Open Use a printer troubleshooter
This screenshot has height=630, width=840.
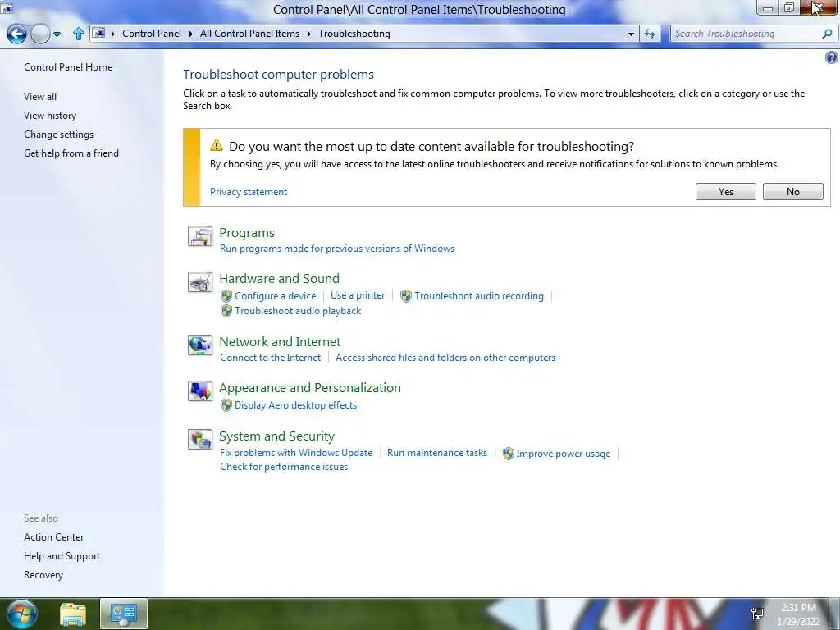point(358,295)
